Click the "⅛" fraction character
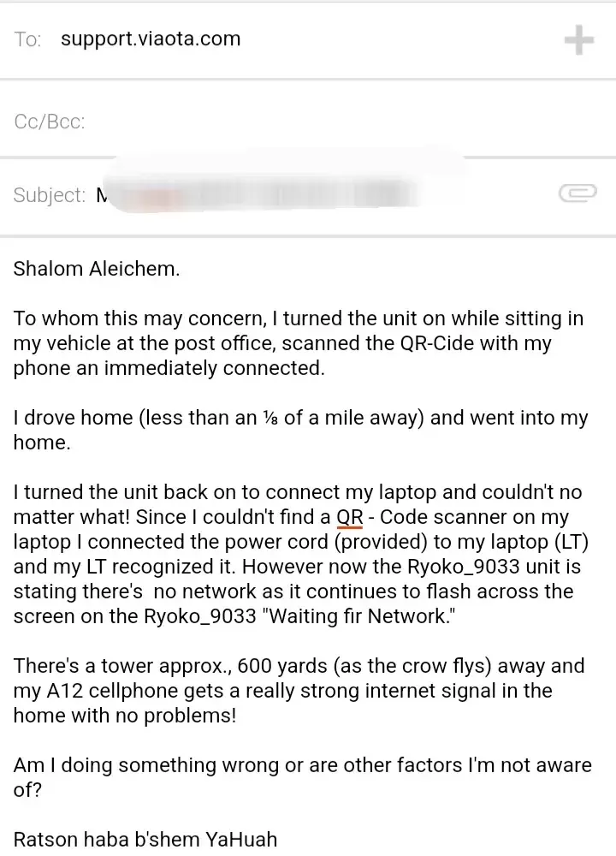Screen dimensions: 616x856 (269, 418)
